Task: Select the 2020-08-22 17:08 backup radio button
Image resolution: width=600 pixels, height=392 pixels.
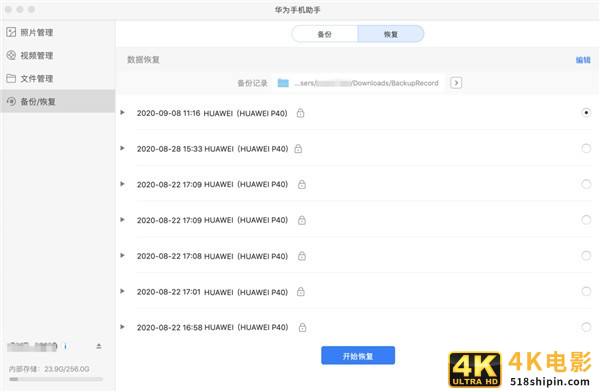Action: coord(586,255)
